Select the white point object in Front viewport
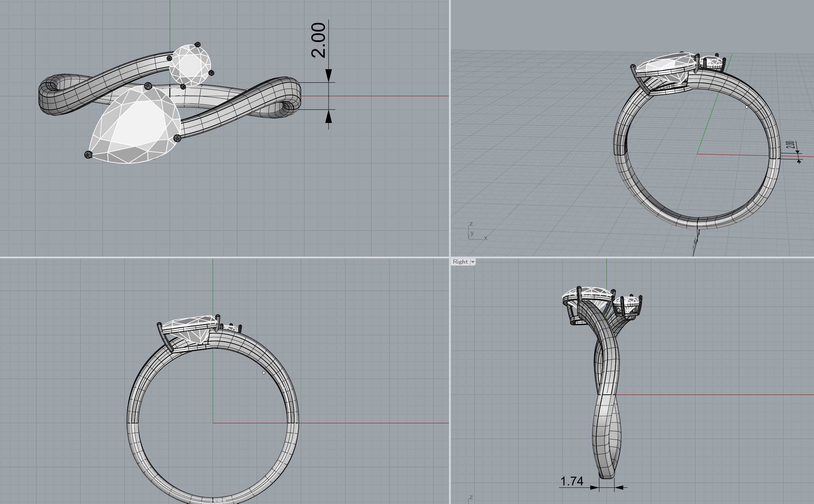The height and width of the screenshot is (504, 814). tap(263, 373)
